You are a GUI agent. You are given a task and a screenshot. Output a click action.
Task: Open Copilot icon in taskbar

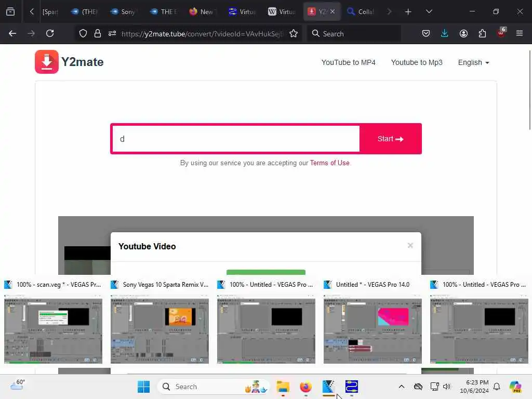pyautogui.click(x=515, y=387)
